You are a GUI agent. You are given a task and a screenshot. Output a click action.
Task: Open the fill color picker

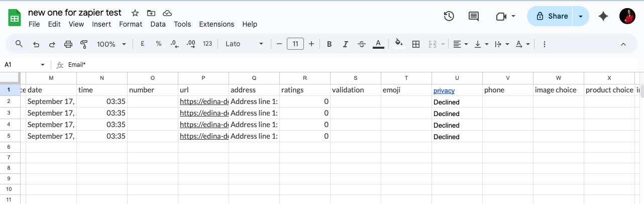click(x=399, y=44)
